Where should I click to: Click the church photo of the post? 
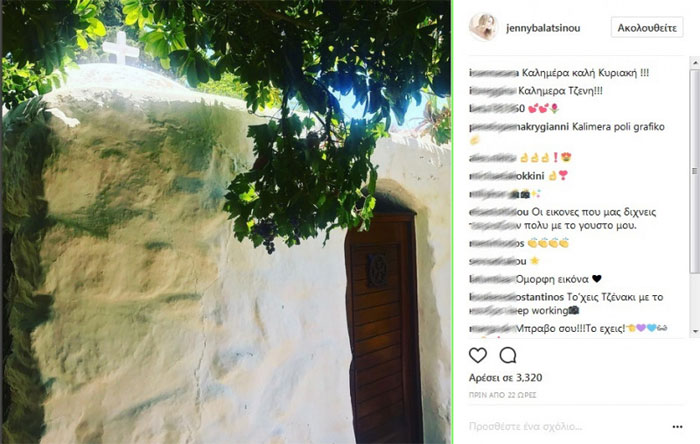coord(226,222)
